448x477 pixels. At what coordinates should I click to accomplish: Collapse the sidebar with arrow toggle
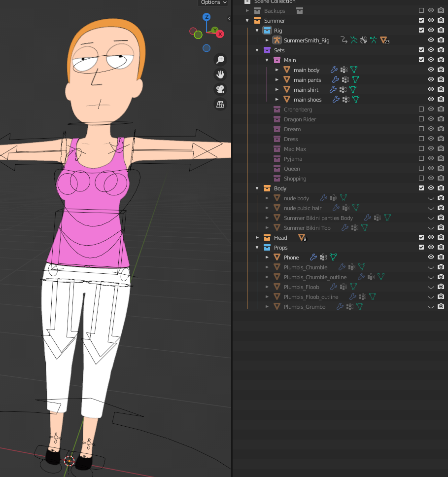click(230, 19)
